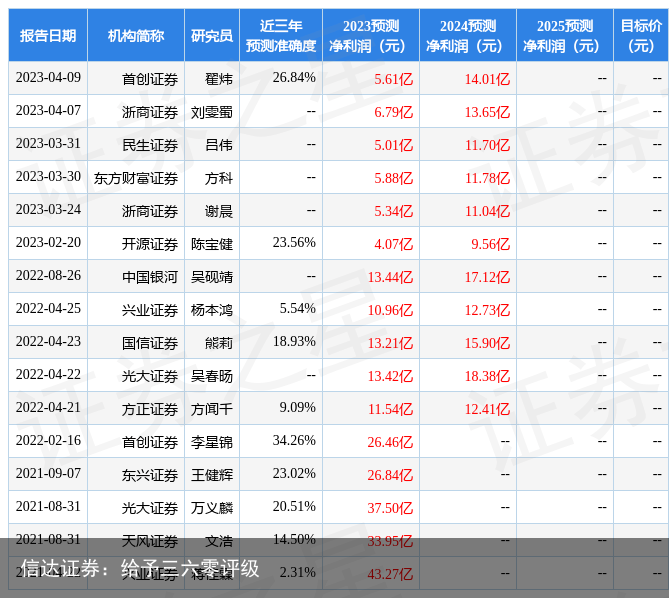669x598 pixels.
Task: Click the 报告日期 column header
Action: [x=48, y=35]
